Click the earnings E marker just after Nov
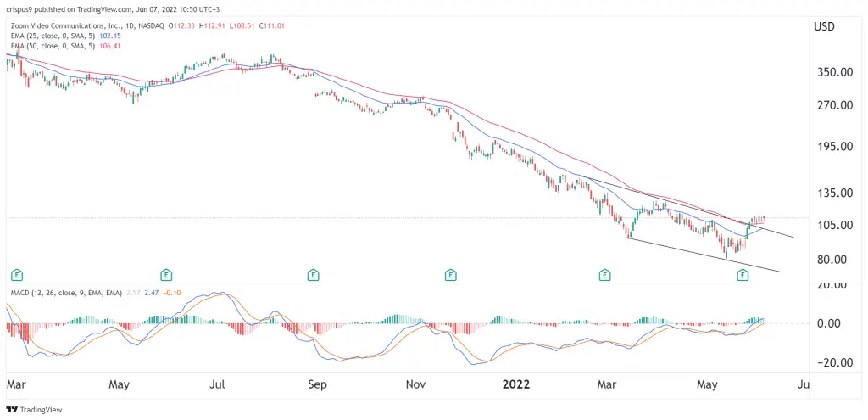The width and height of the screenshot is (868, 420). [451, 274]
